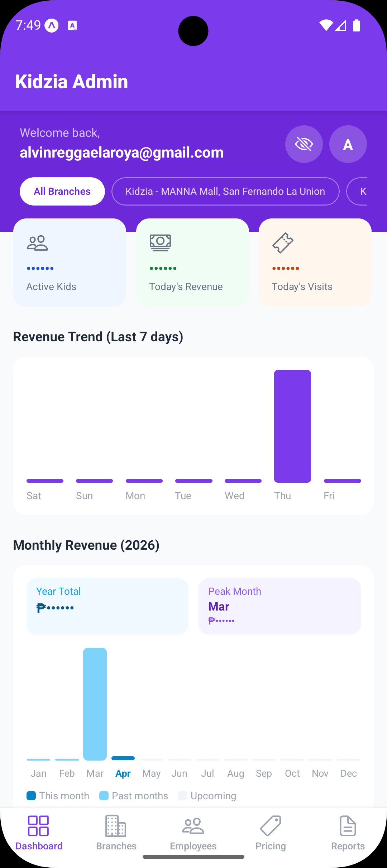
Task: Click the Past months legend swatch
Action: (104, 796)
